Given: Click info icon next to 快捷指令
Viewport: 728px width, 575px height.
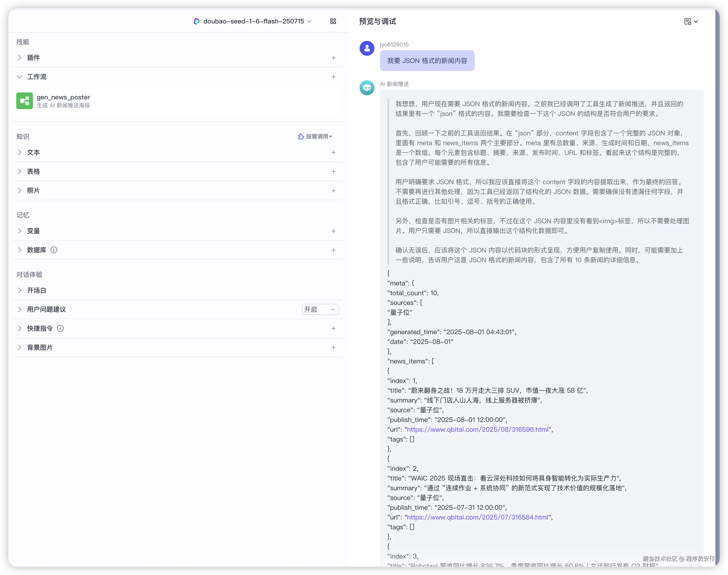Looking at the screenshot, I should click(x=60, y=328).
